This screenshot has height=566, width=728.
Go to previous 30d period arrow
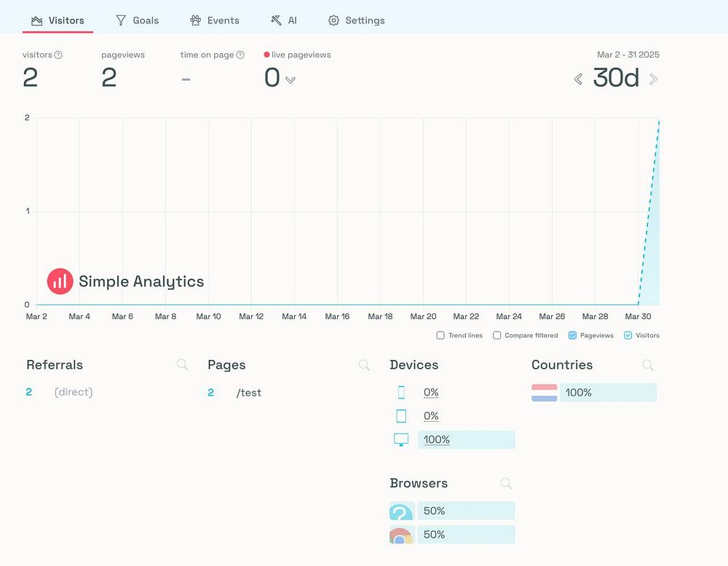click(578, 79)
